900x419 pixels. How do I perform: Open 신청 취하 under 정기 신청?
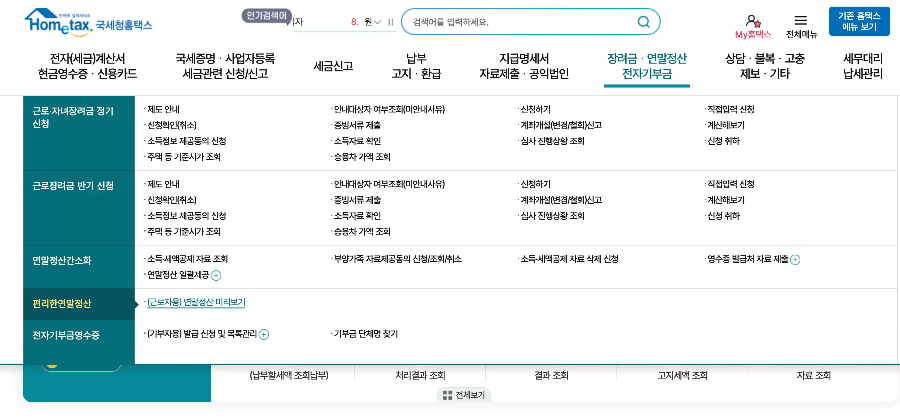point(723,141)
